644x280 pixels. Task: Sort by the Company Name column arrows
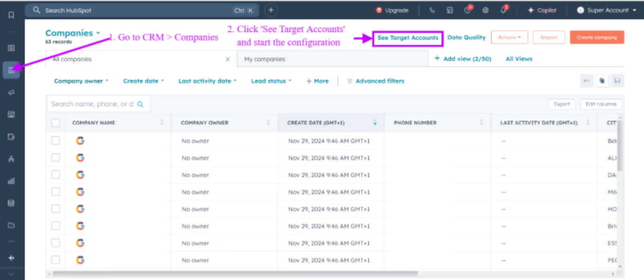point(162,123)
